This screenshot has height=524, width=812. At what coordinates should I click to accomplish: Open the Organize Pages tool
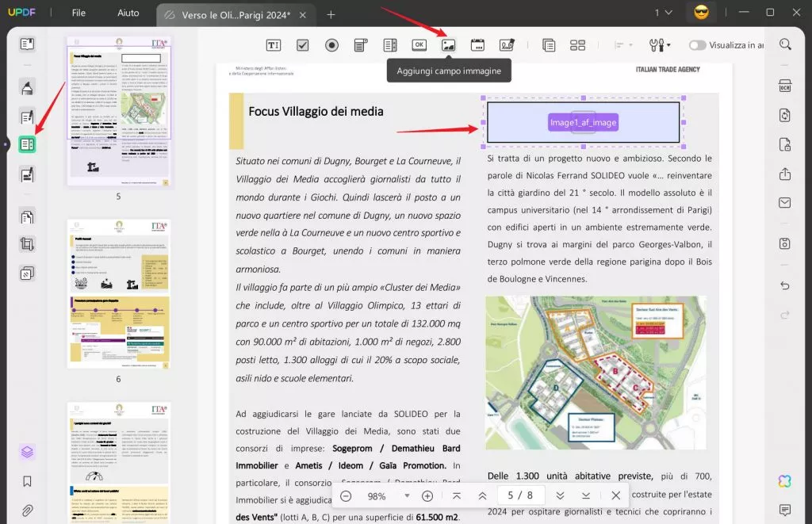[27, 217]
